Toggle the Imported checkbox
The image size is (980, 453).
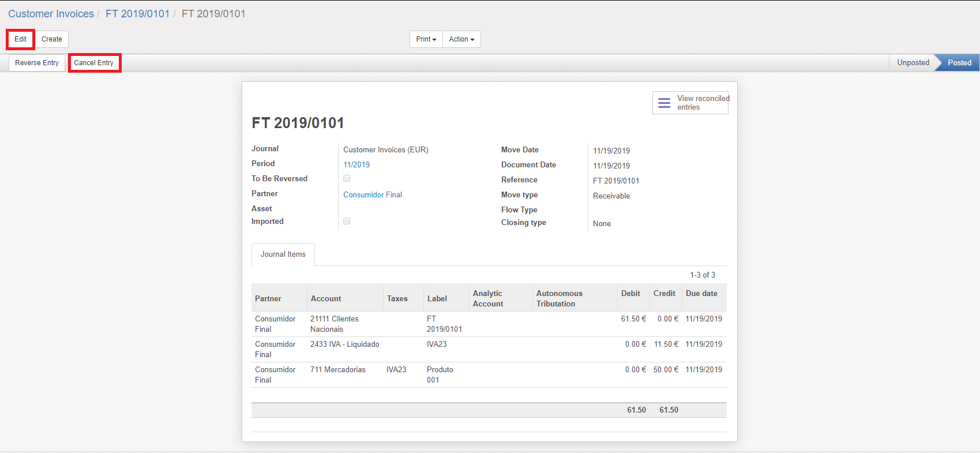point(347,221)
